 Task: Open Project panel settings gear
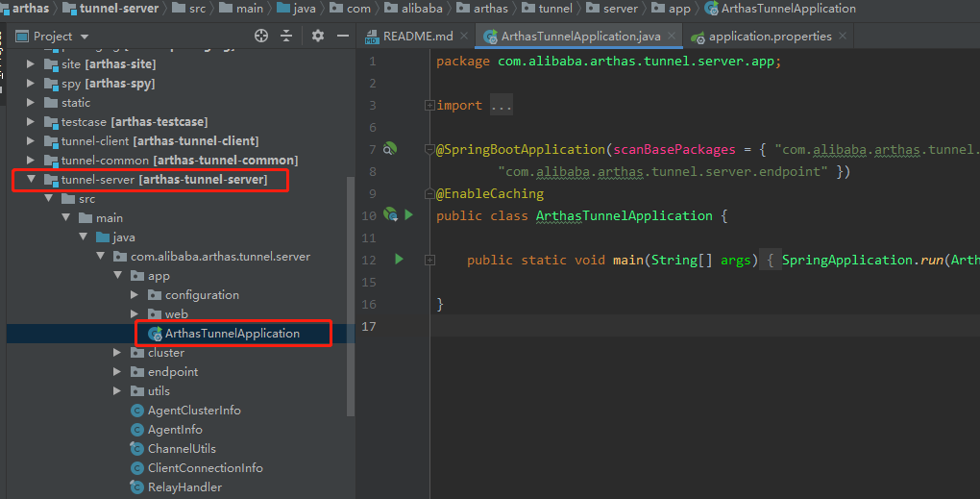317,36
